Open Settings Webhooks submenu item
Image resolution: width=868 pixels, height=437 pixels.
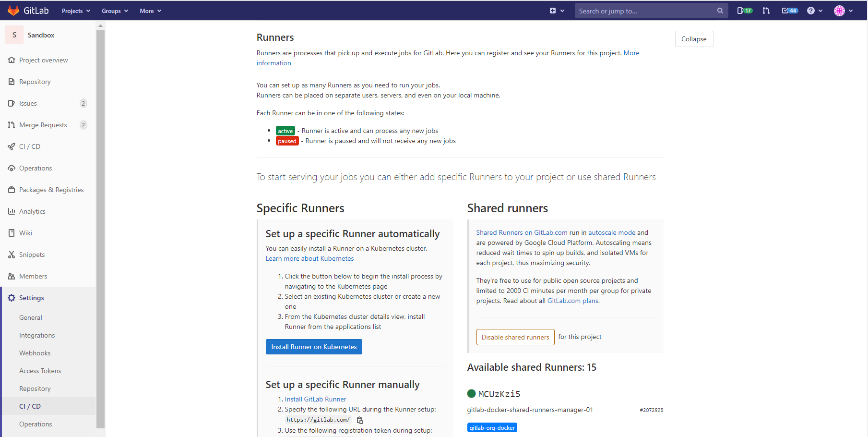tap(35, 353)
